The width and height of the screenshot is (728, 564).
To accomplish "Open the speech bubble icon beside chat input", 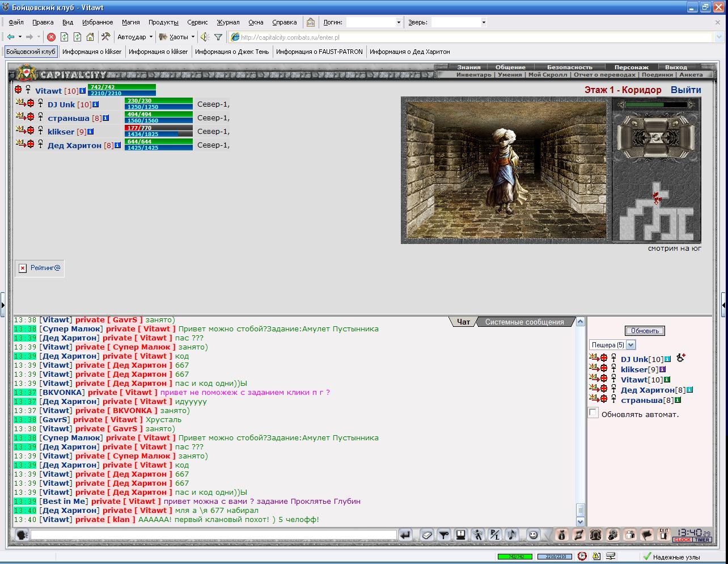I will coord(22,534).
